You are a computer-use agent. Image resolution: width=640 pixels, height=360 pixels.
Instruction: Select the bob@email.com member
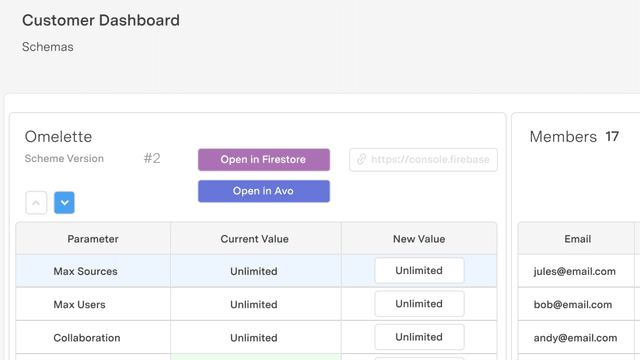click(x=573, y=304)
